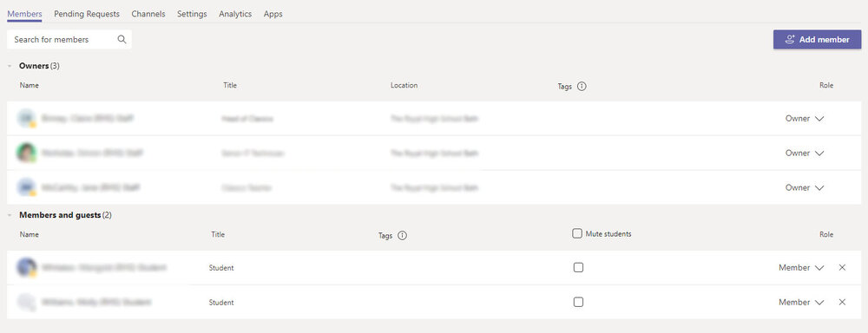Viewport: 868px width, 333px height.
Task: Click the Name header under Members and guests
Action: click(x=30, y=234)
